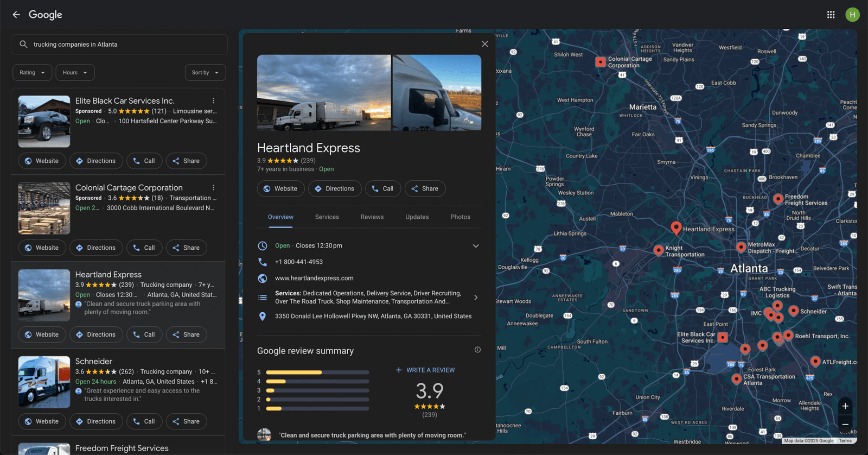
Task: Call Schneider from the results list
Action: coord(144,422)
